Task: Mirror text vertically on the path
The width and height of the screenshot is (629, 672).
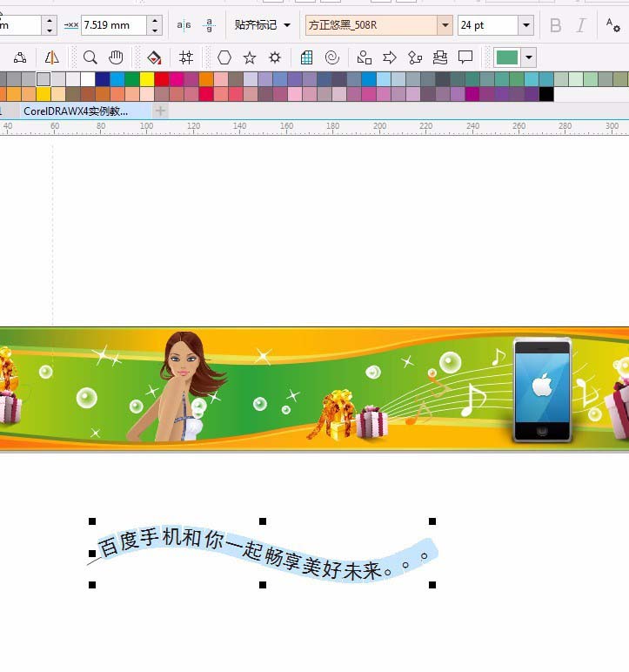Action: click(x=209, y=25)
